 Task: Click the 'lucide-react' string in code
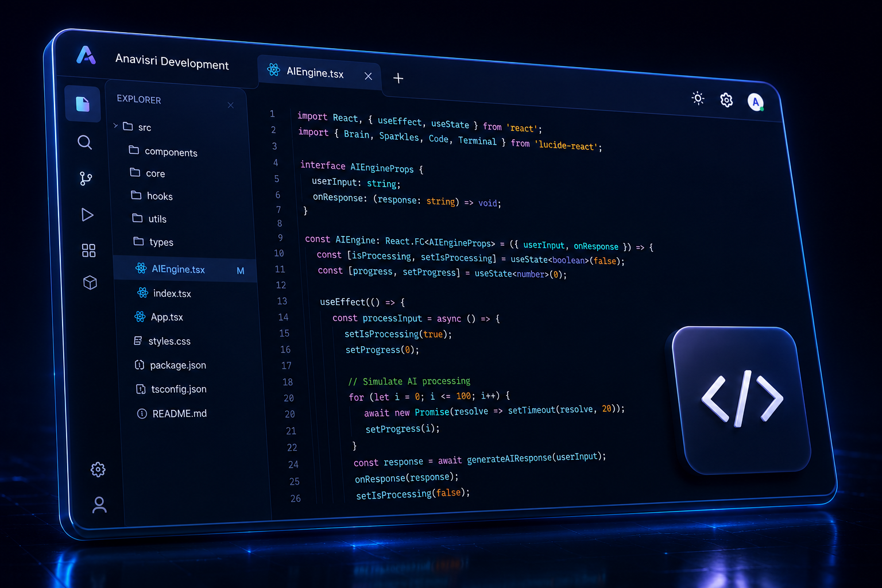566,145
